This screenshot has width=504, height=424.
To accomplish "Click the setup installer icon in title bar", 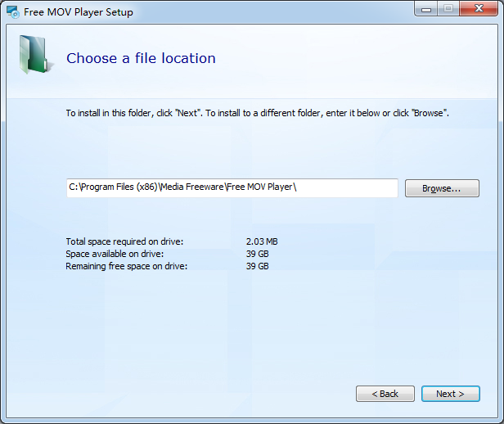I will click(x=13, y=12).
